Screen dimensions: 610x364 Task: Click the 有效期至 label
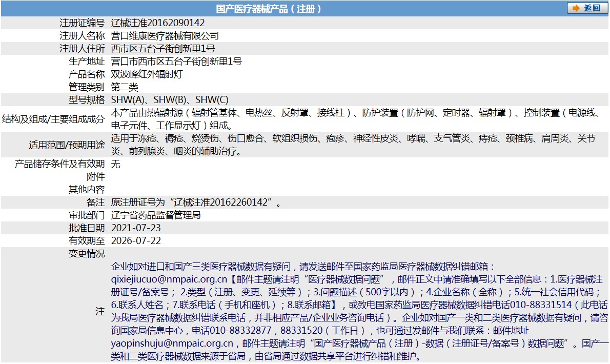pyautogui.click(x=87, y=241)
